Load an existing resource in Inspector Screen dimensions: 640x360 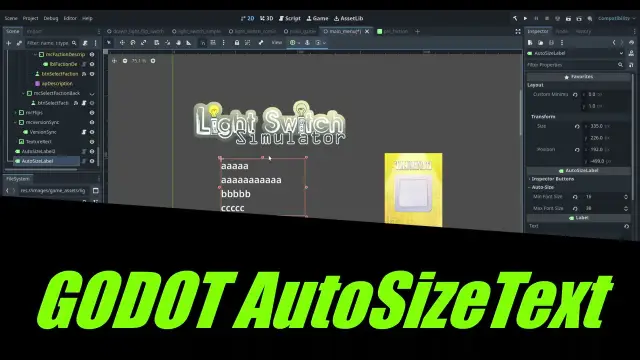point(540,42)
